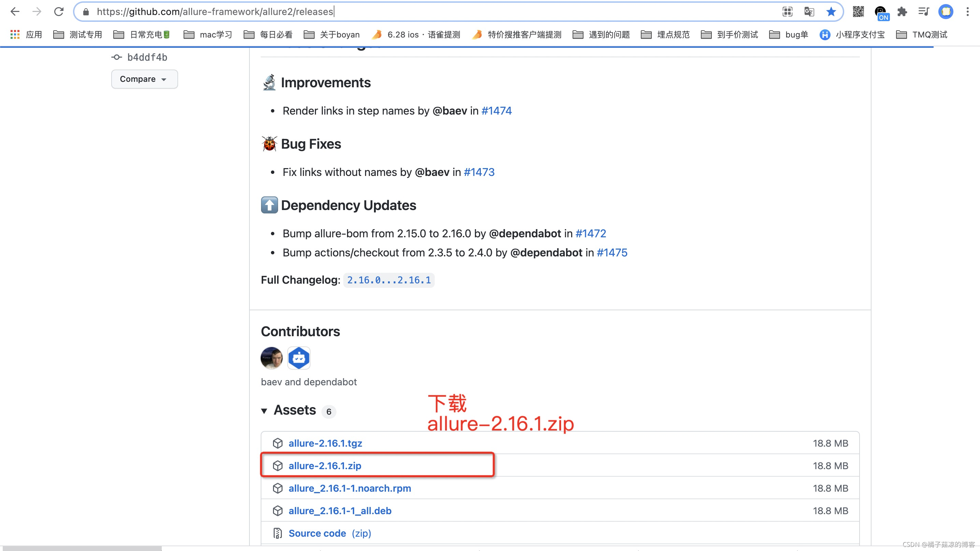Open the media control playlist icon
The width and height of the screenshot is (980, 551).
point(924,12)
